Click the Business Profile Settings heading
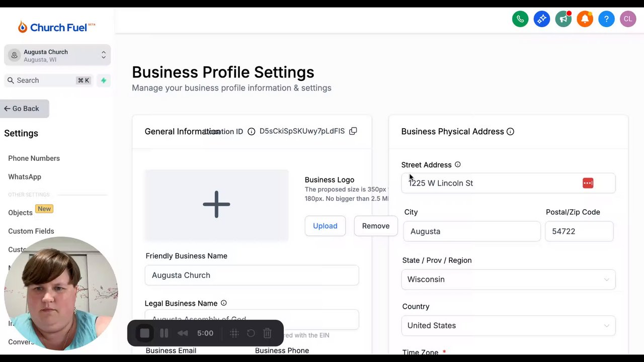This screenshot has width=644, height=362. [x=223, y=72]
